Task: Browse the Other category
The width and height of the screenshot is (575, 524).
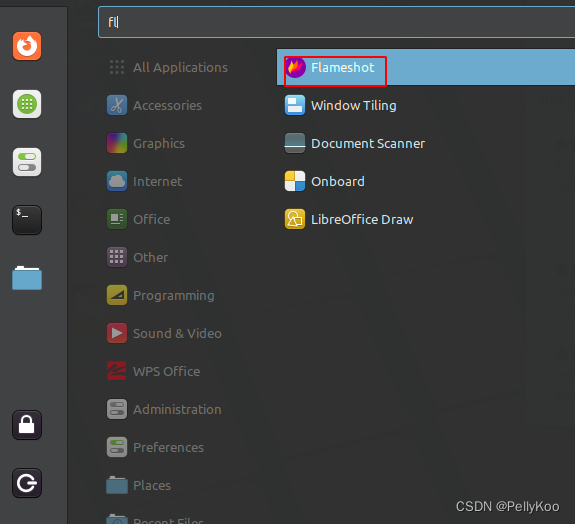Action: coord(151,257)
